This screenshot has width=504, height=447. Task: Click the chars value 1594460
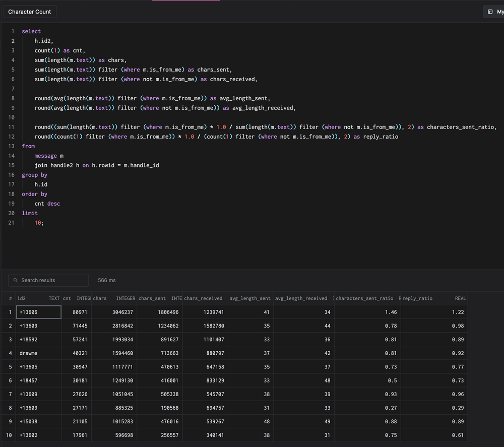121,353
